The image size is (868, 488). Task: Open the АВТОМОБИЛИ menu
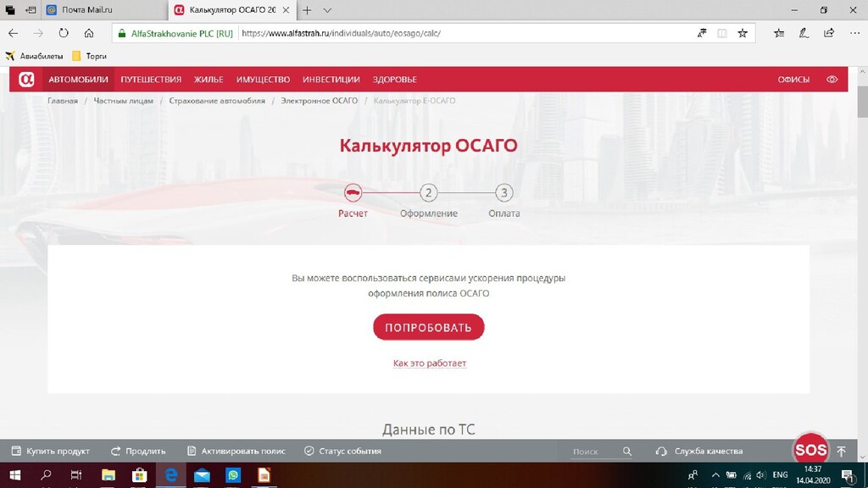pos(78,79)
